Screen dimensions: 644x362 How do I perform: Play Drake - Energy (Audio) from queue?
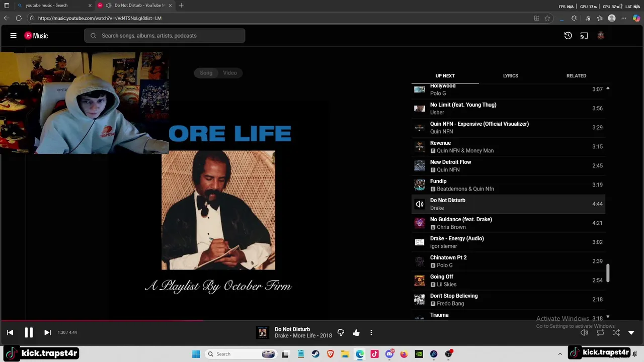508,242
